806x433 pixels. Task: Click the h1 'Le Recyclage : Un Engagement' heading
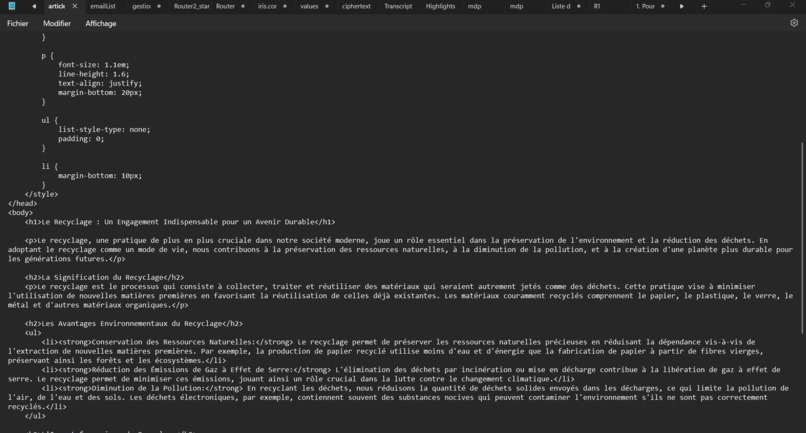pyautogui.click(x=180, y=222)
